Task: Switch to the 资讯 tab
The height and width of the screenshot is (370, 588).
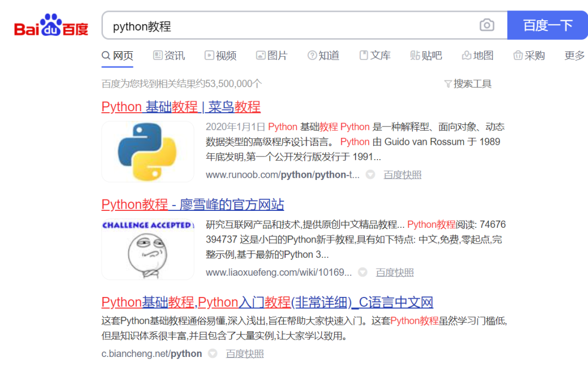Action: pyautogui.click(x=169, y=56)
